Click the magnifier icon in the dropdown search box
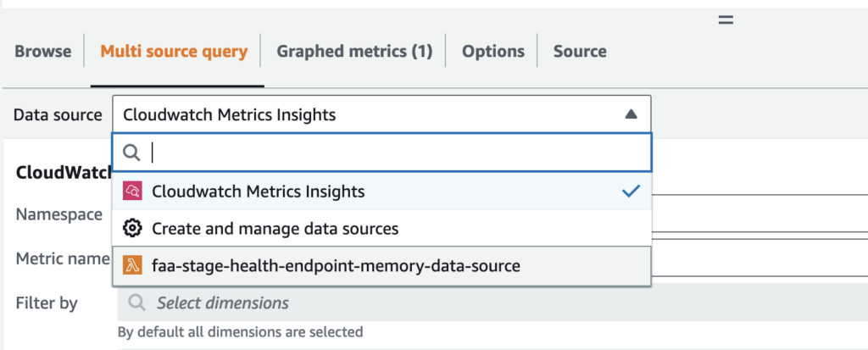This screenshot has width=868, height=350. point(131,153)
